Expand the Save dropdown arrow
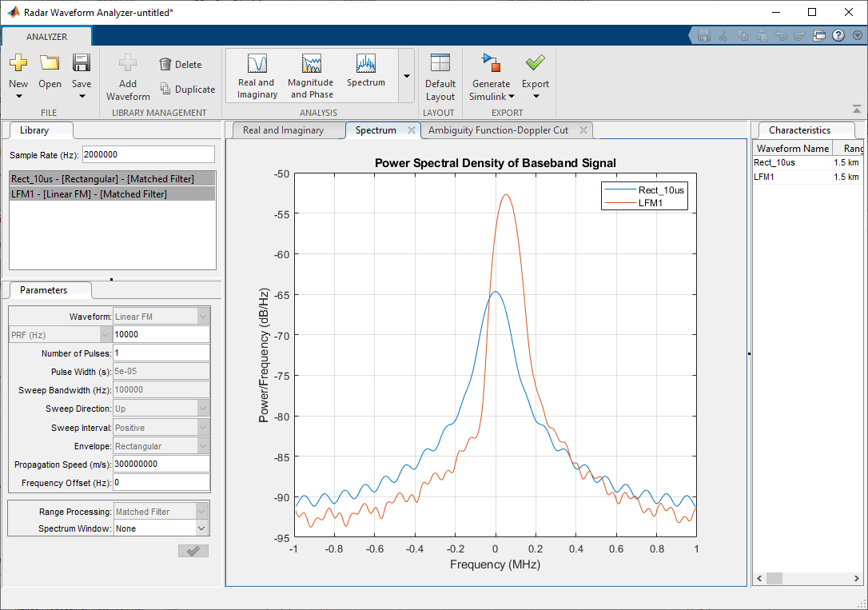The width and height of the screenshot is (868, 610). 82,96
